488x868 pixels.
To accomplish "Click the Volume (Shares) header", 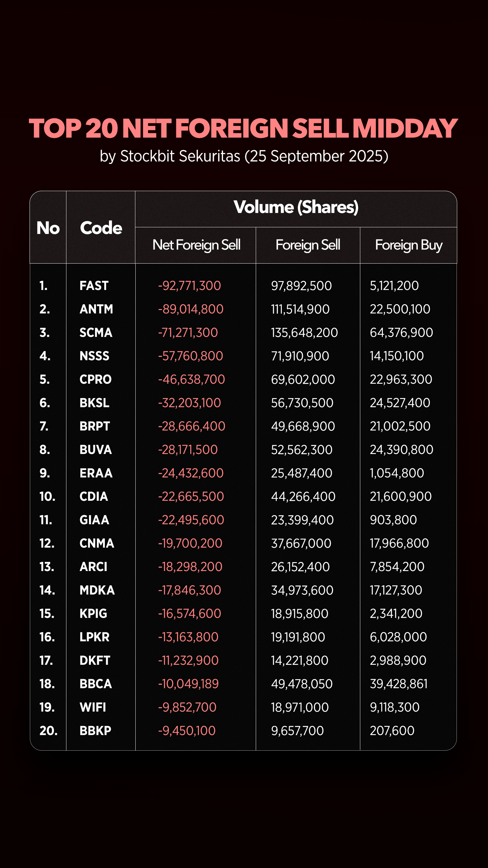I will click(296, 207).
